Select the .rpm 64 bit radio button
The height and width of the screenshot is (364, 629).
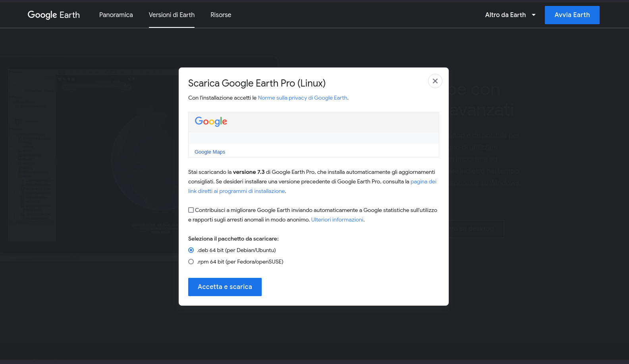coord(191,262)
